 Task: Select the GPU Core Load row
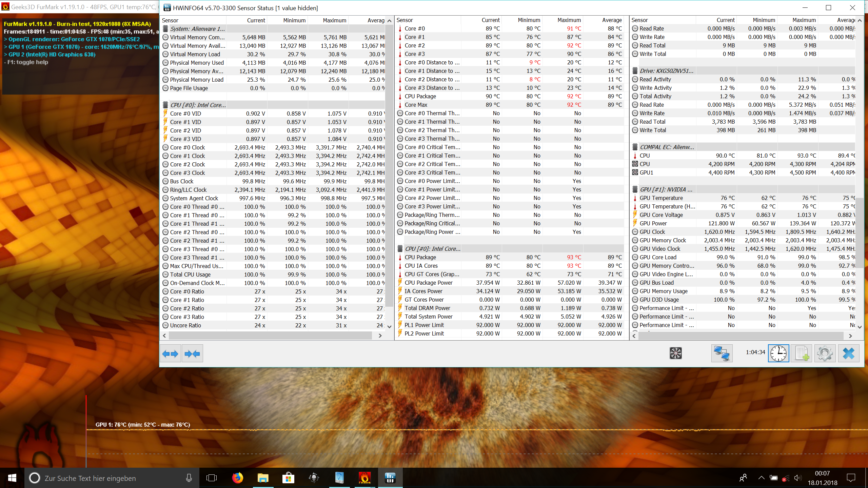(743, 257)
